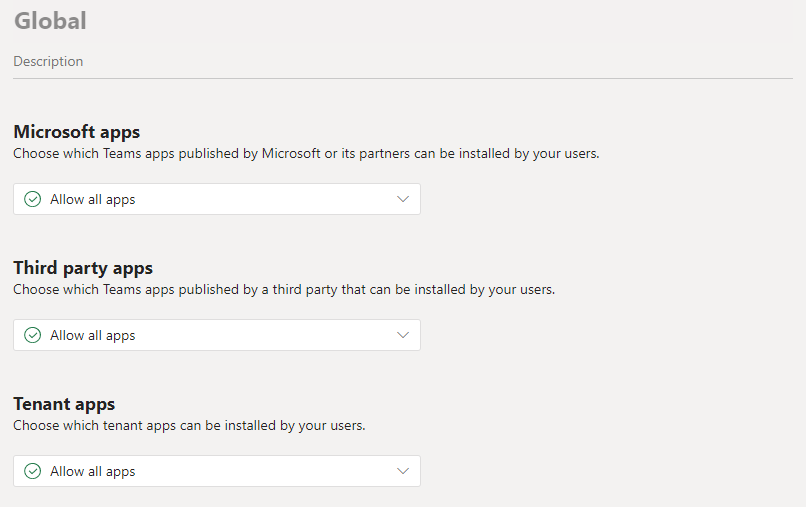The height and width of the screenshot is (507, 806).
Task: Open the Microsoft apps permission dropdown
Action: (x=216, y=199)
